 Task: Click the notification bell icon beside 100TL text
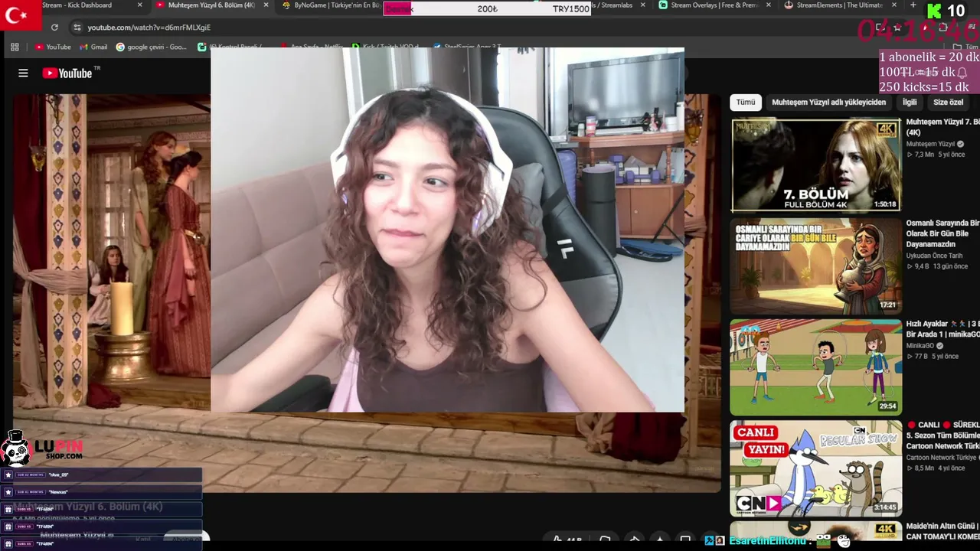[962, 72]
